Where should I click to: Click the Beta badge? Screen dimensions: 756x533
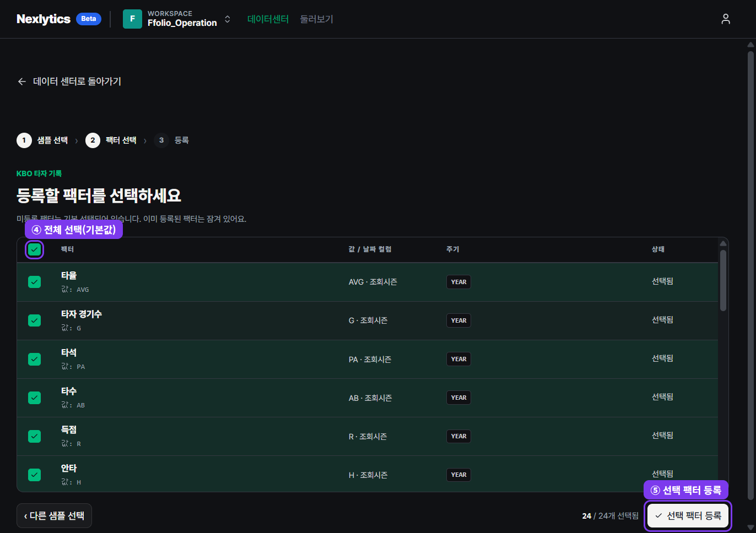click(x=89, y=19)
